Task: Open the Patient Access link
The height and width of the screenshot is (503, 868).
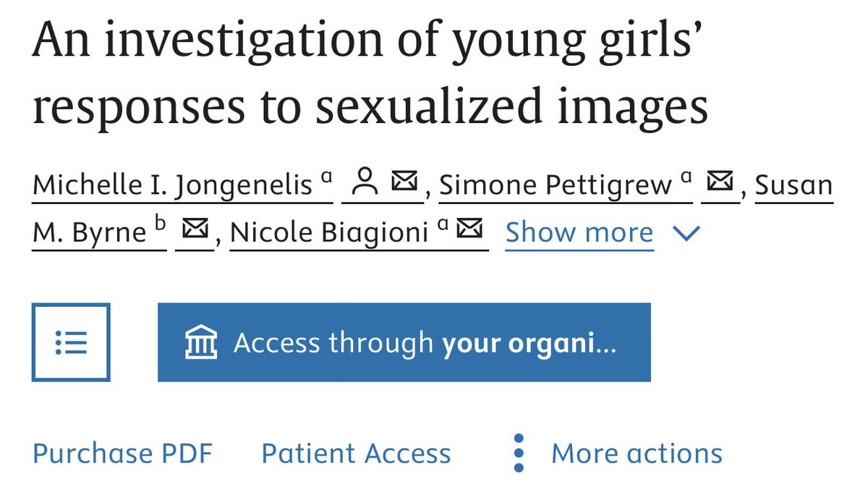Action: point(356,454)
